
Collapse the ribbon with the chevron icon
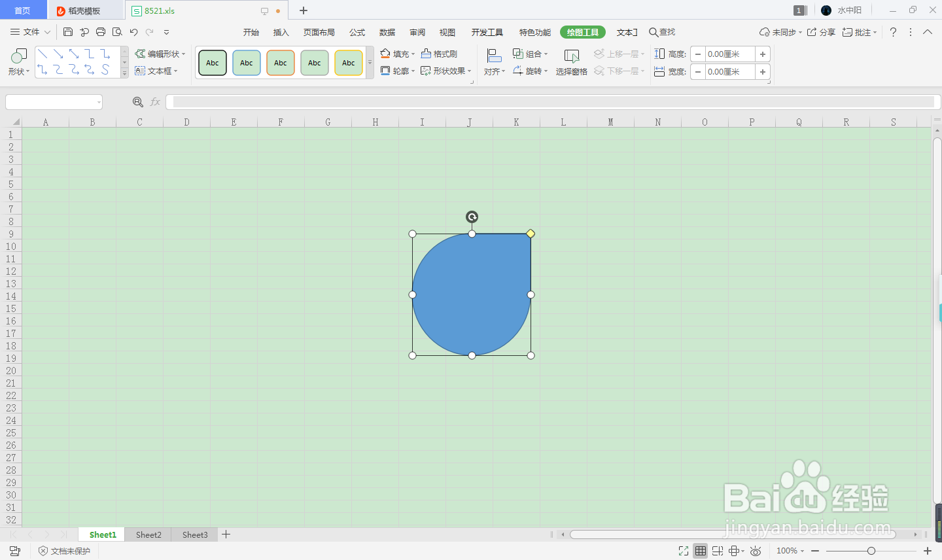click(x=928, y=32)
